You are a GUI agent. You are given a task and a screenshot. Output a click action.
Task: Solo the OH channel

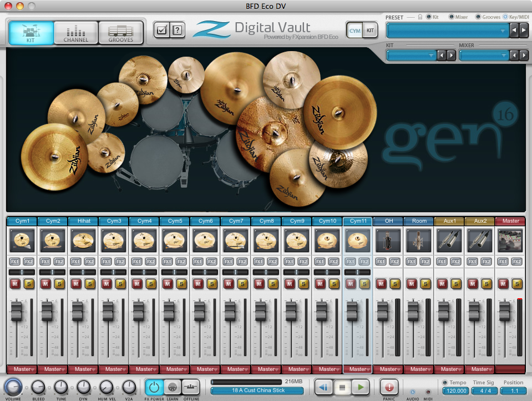pyautogui.click(x=395, y=283)
